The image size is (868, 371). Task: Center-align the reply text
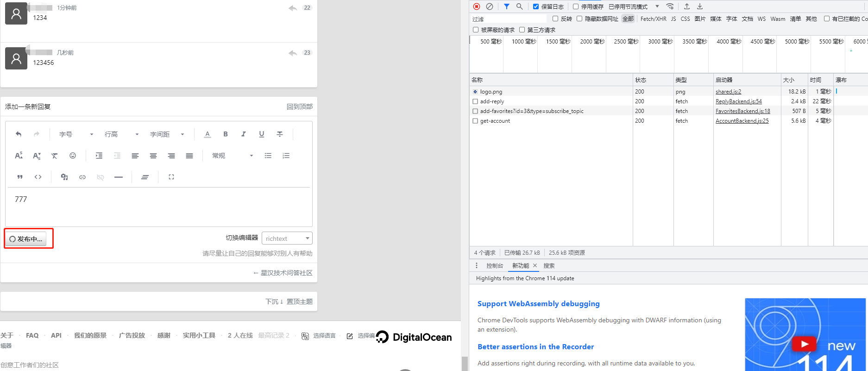tap(153, 156)
